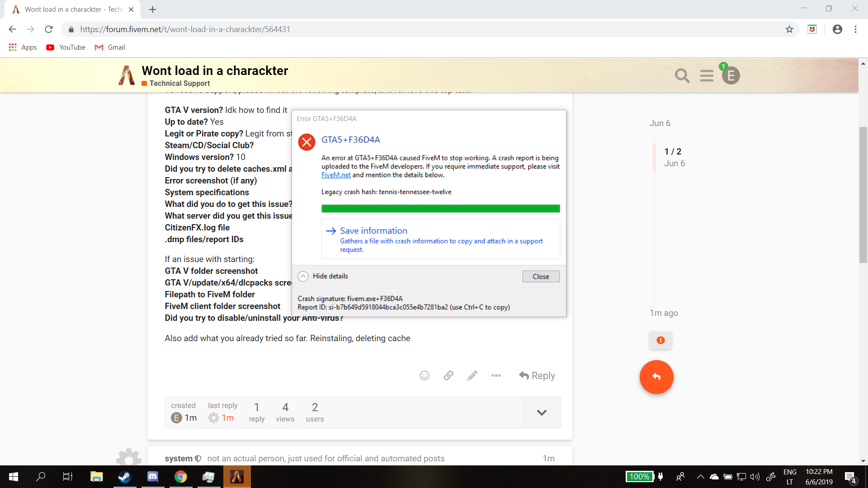The image size is (868, 488).
Task: Click the browser address bar URL
Action: pyautogui.click(x=185, y=29)
